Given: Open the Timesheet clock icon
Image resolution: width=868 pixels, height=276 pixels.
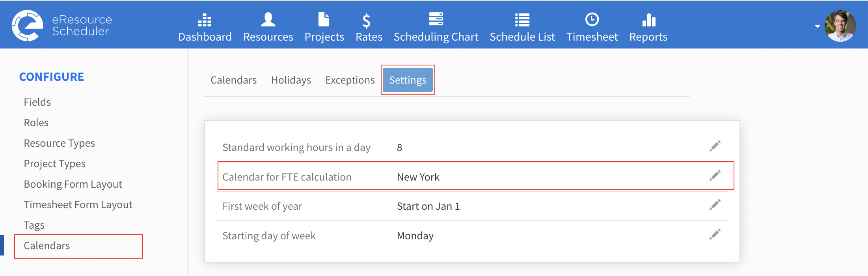Looking at the screenshot, I should (x=592, y=19).
